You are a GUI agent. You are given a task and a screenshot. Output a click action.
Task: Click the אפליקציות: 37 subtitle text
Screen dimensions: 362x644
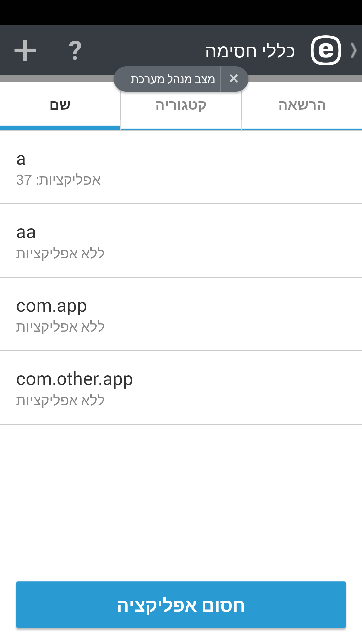click(59, 180)
